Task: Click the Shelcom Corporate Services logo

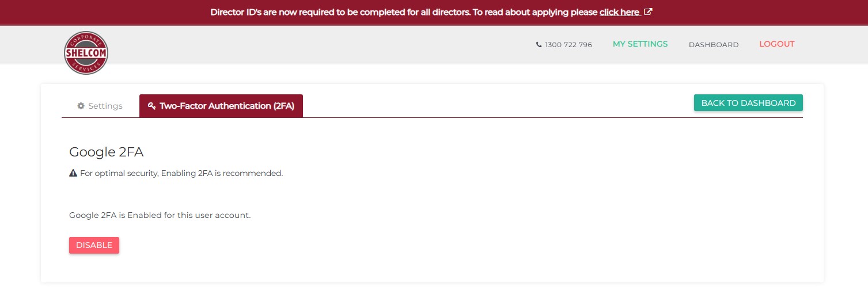Action: tap(86, 53)
